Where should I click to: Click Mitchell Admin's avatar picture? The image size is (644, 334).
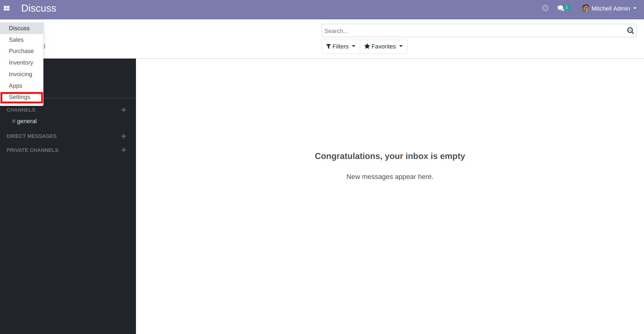click(x=585, y=8)
